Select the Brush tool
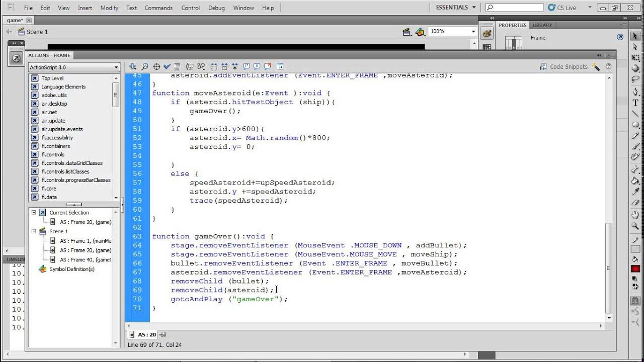The height and width of the screenshot is (362, 644). [635, 146]
